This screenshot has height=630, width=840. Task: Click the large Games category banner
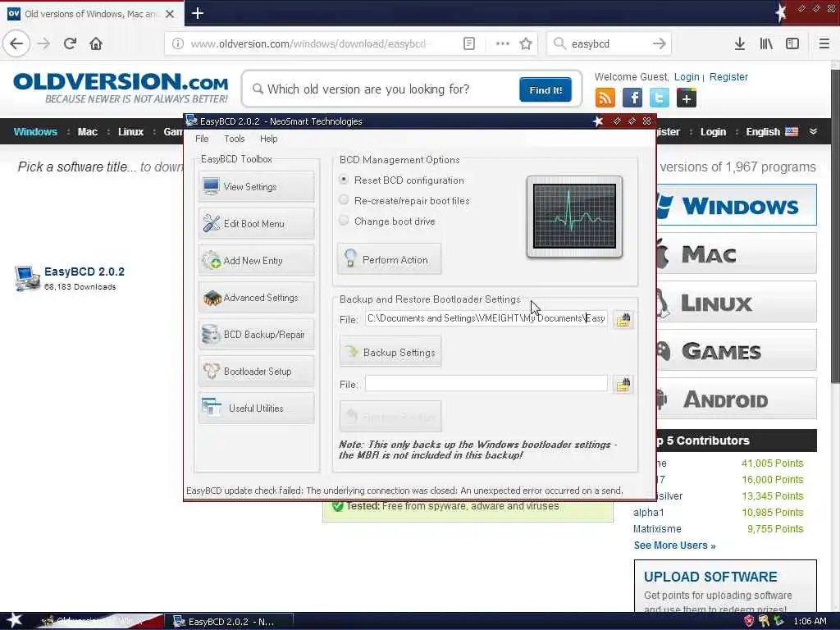(x=737, y=350)
